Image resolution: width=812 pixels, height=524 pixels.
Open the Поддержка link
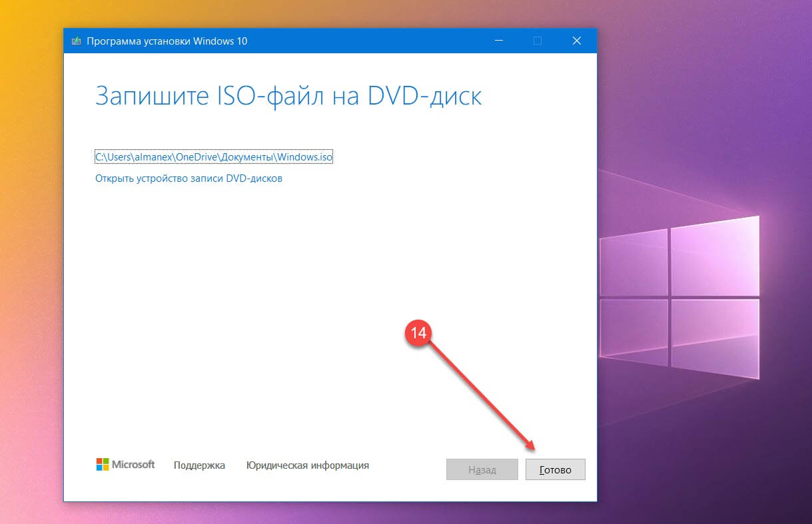pyautogui.click(x=199, y=465)
